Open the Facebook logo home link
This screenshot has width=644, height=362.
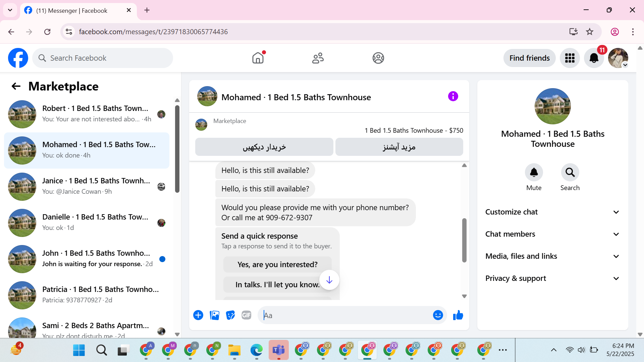(18, 58)
